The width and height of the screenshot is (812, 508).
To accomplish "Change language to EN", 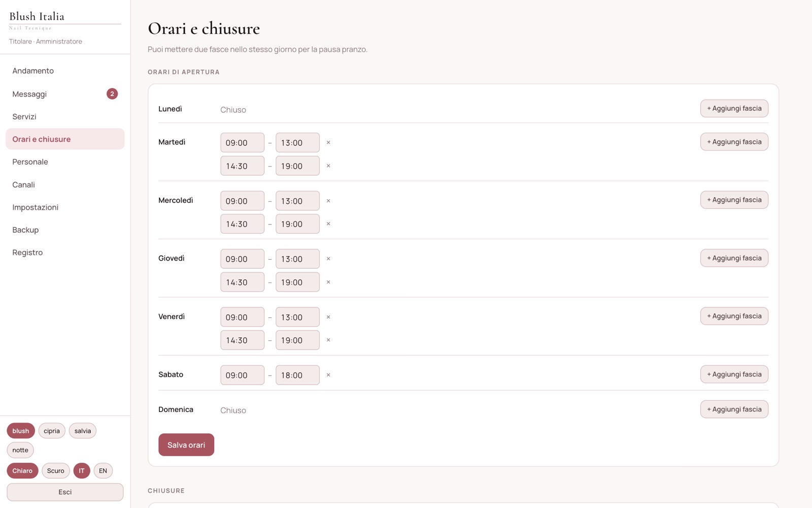I will click(x=103, y=471).
